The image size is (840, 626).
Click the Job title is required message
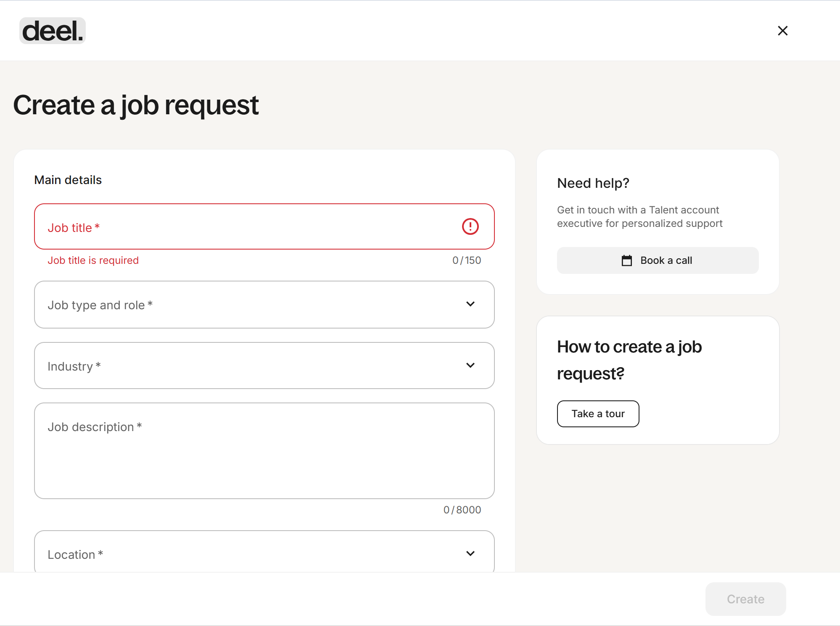tap(93, 260)
